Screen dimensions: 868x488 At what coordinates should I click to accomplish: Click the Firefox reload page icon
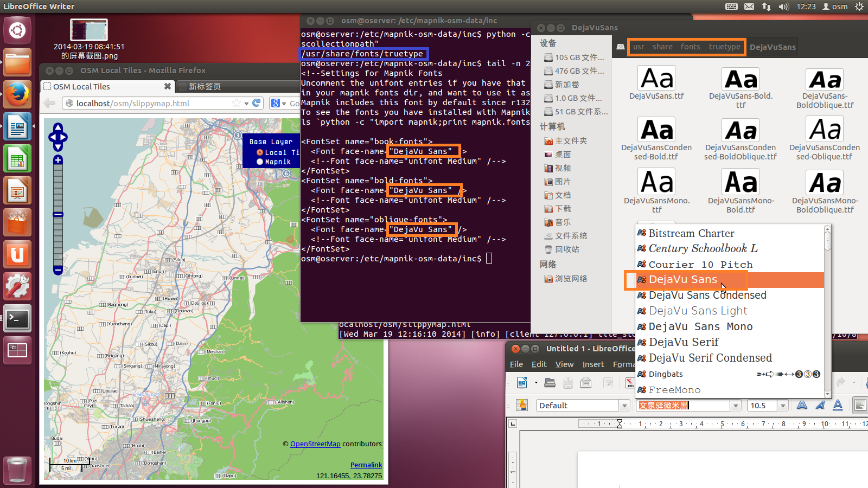[x=257, y=103]
